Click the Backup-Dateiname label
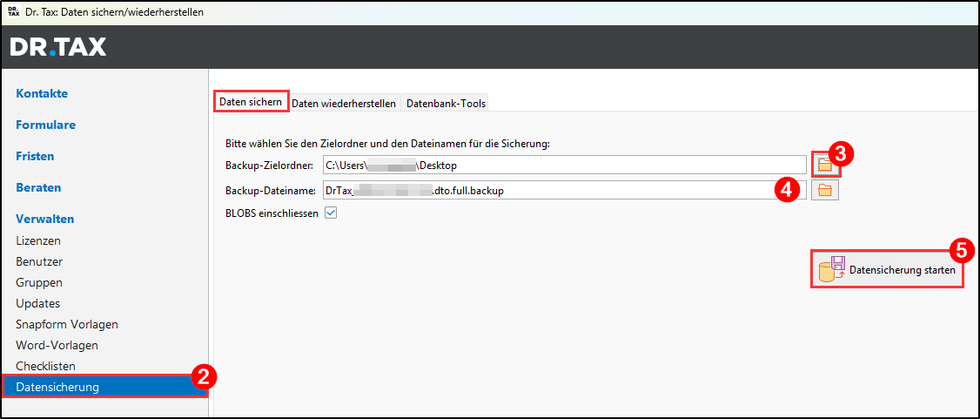This screenshot has width=980, height=419. (272, 191)
